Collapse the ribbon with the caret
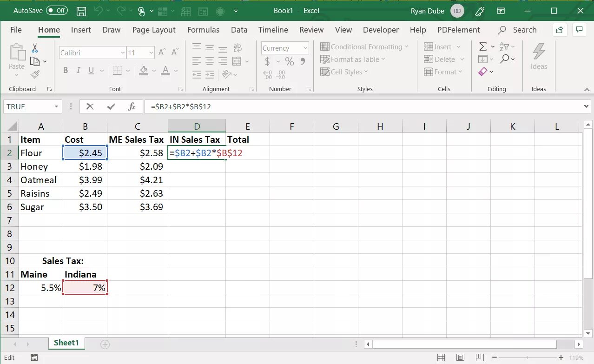 [x=587, y=89]
